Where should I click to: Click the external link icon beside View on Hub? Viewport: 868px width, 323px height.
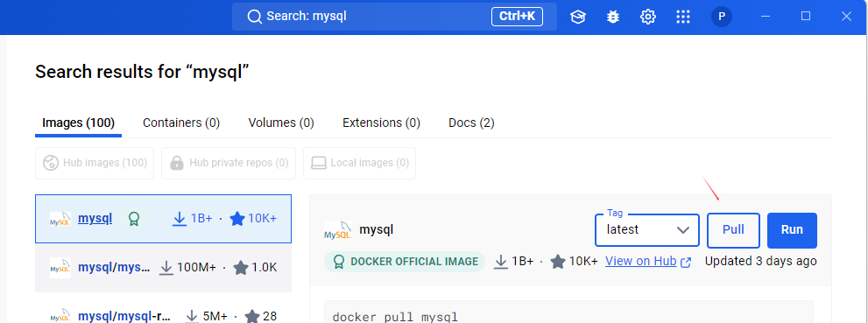pos(686,262)
